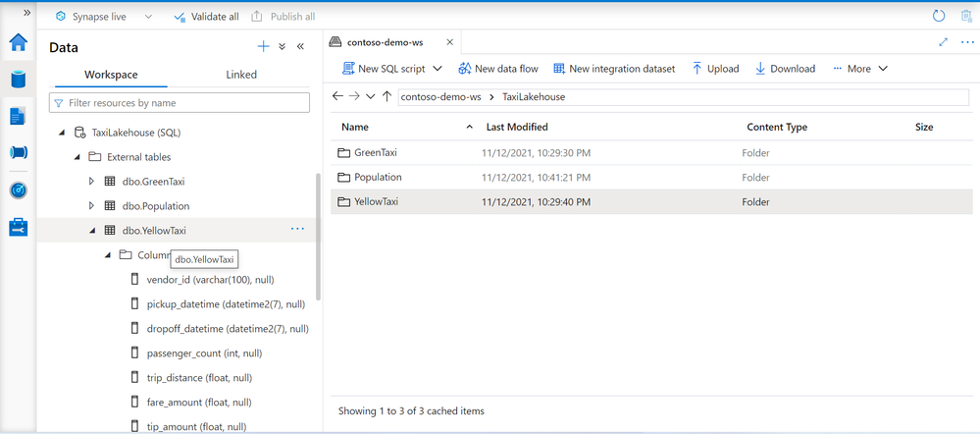The image size is (980, 434).
Task: Open the tab bar ellipsis menu
Action: coord(967,42)
